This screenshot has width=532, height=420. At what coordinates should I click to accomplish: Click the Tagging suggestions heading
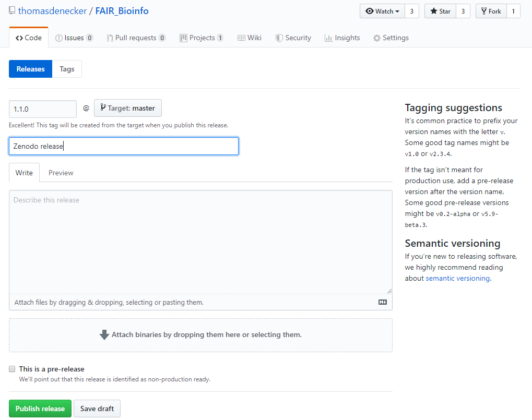coord(453,107)
